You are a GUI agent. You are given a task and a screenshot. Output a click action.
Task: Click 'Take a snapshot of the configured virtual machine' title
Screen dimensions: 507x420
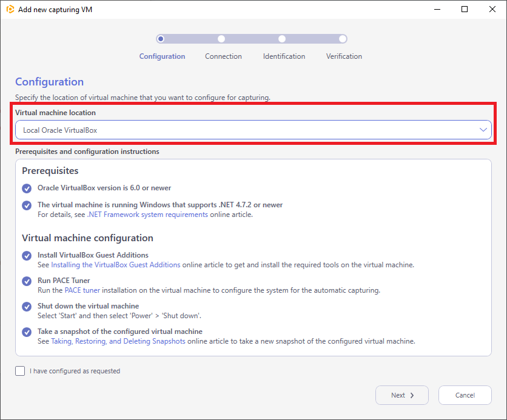[120, 332]
